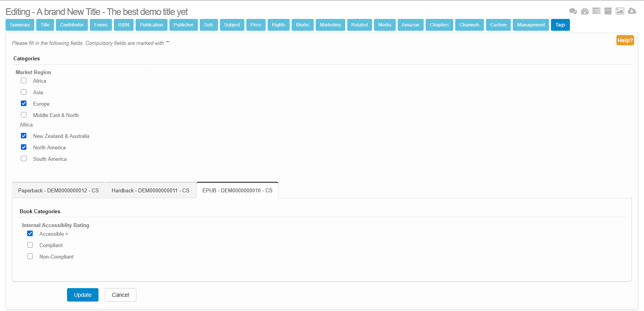The image size is (644, 311).
Task: Open the Publisher tab
Action: point(184,25)
